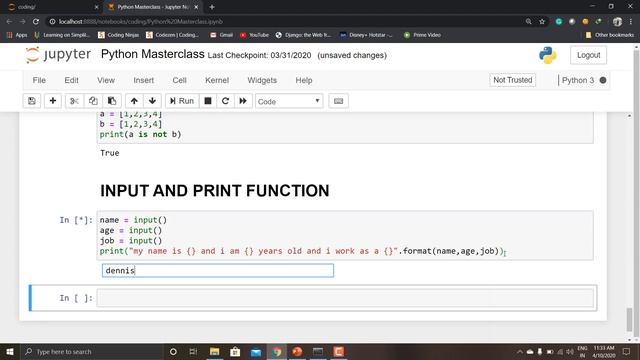The height and width of the screenshot is (360, 640).
Task: Click the Jupyter logo
Action: [x=58, y=55]
